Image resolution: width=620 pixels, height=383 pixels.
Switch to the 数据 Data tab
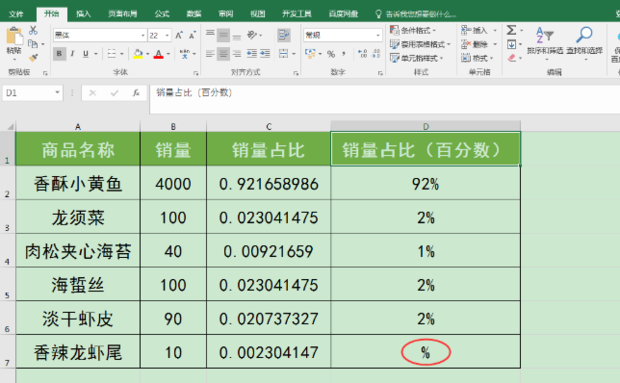coord(194,14)
